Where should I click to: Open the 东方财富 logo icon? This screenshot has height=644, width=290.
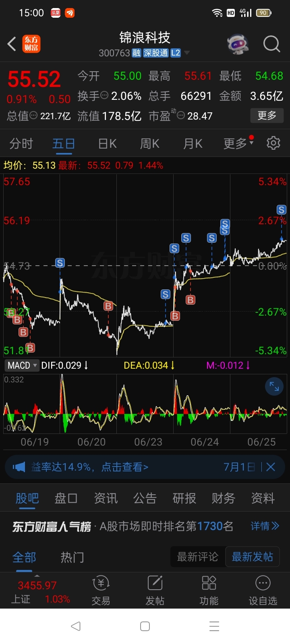pyautogui.click(x=31, y=44)
